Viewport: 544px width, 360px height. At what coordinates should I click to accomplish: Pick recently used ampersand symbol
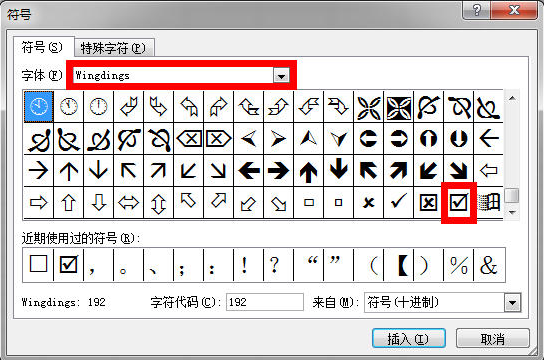[489, 265]
